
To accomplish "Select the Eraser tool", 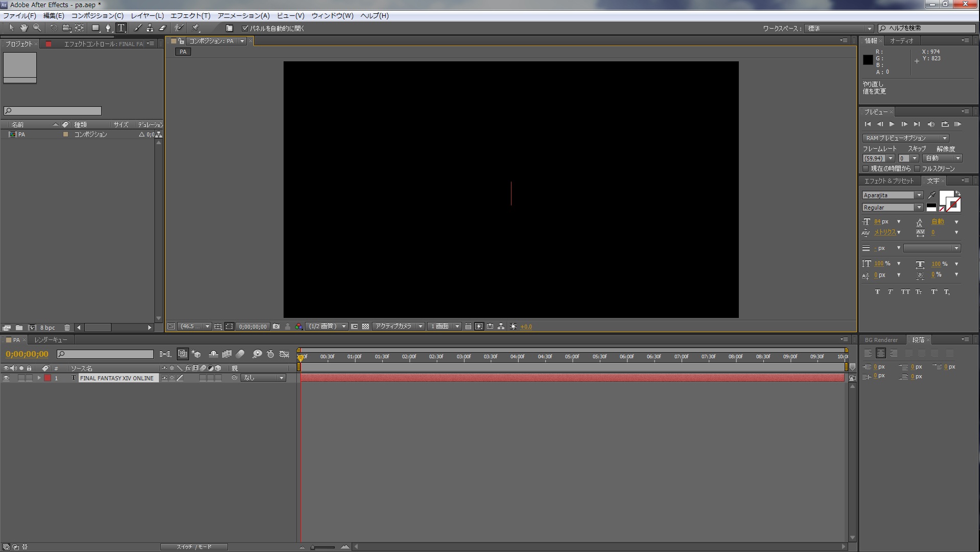I will coord(162,28).
